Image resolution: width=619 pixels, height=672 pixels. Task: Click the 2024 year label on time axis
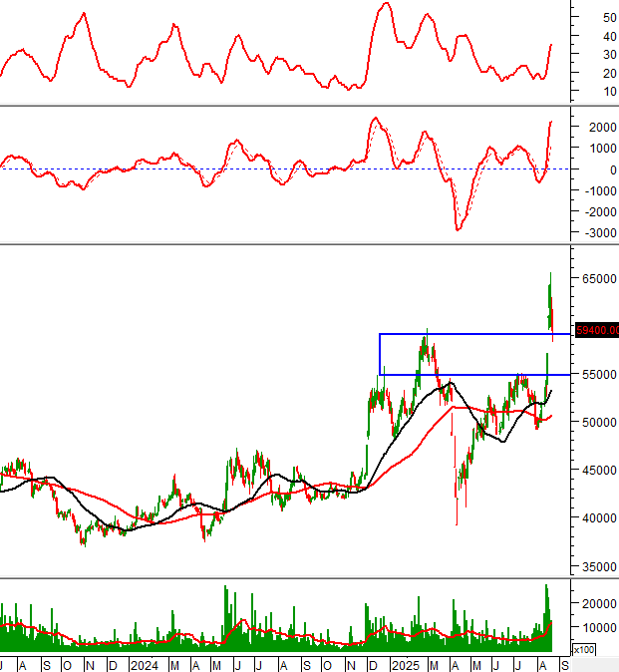click(145, 666)
